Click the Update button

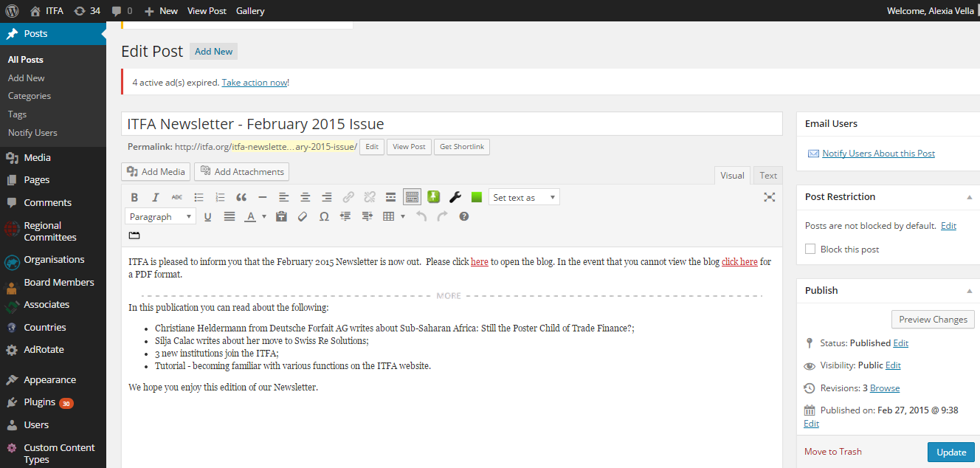[x=951, y=452]
